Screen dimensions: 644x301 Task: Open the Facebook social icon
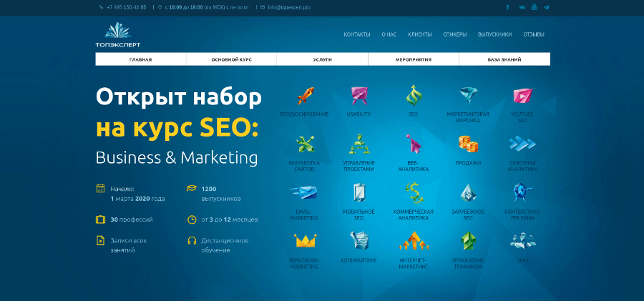pos(507,7)
